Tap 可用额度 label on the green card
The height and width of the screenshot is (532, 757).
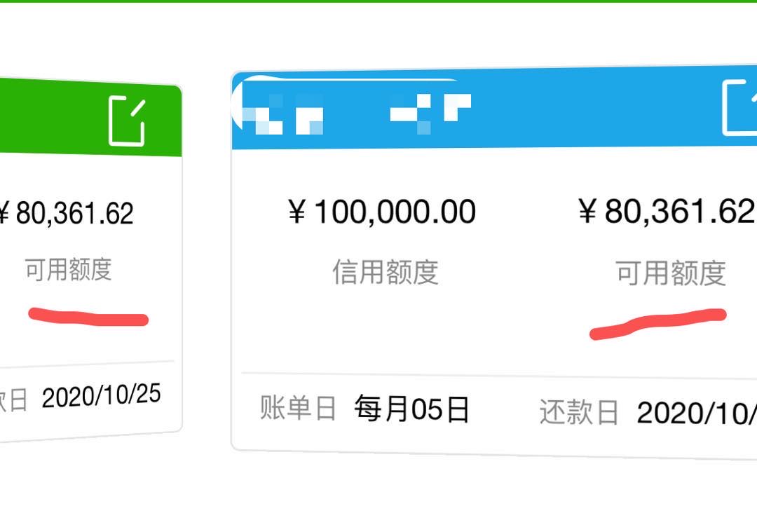pos(69,270)
